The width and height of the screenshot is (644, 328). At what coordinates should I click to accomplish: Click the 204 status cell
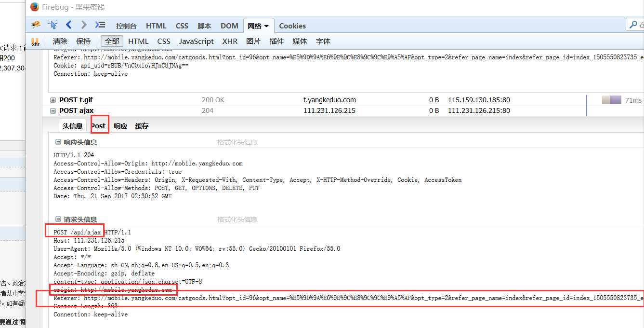207,110
